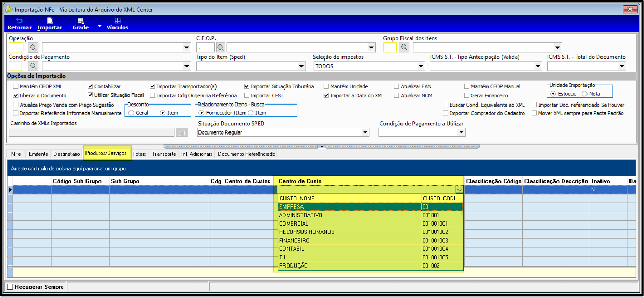Click the Operação search magnifier icon
The image size is (644, 297).
pos(33,48)
